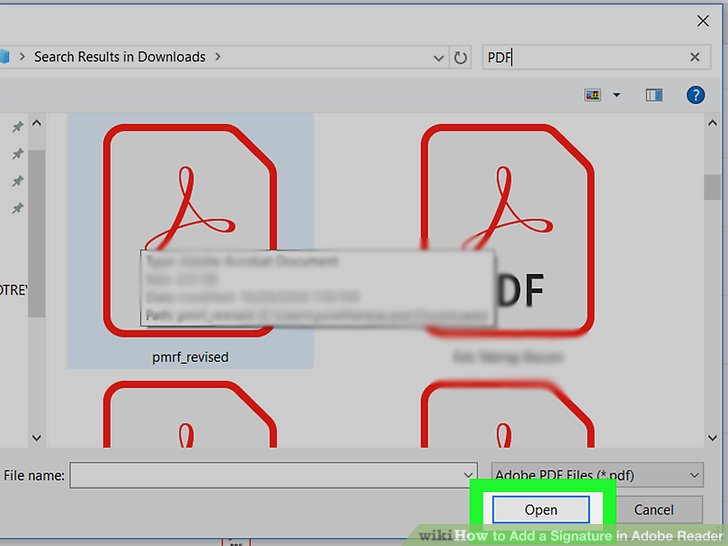Click navigation pane scroll down arrow
Image resolution: width=728 pixels, height=546 pixels.
tap(37, 438)
